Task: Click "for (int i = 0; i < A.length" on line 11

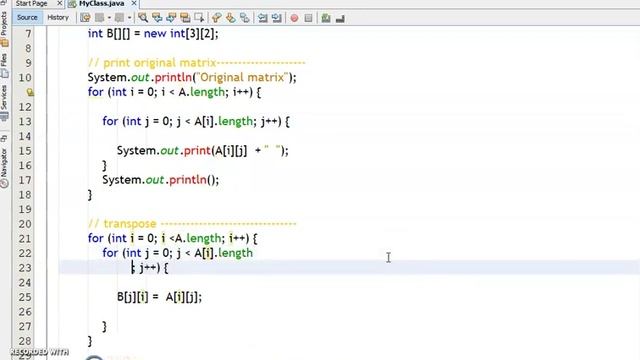Action: coord(156,92)
